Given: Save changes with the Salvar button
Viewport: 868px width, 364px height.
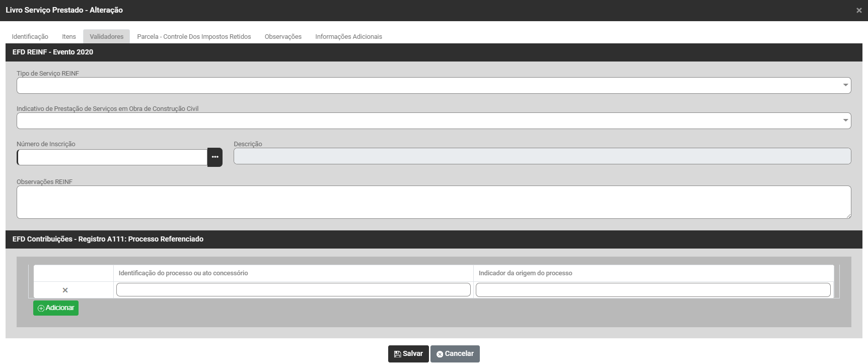Looking at the screenshot, I should click(408, 354).
